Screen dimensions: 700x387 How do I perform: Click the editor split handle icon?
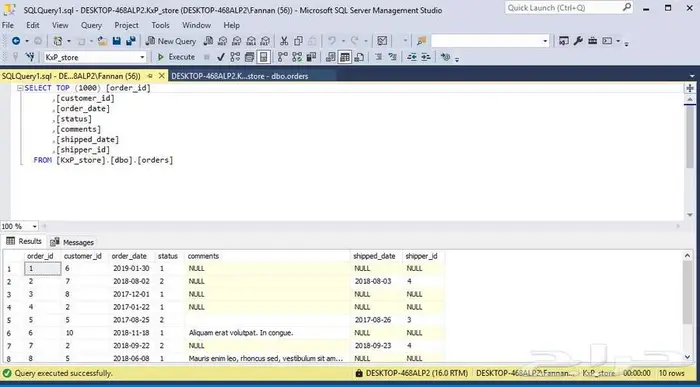pyautogui.click(x=690, y=88)
